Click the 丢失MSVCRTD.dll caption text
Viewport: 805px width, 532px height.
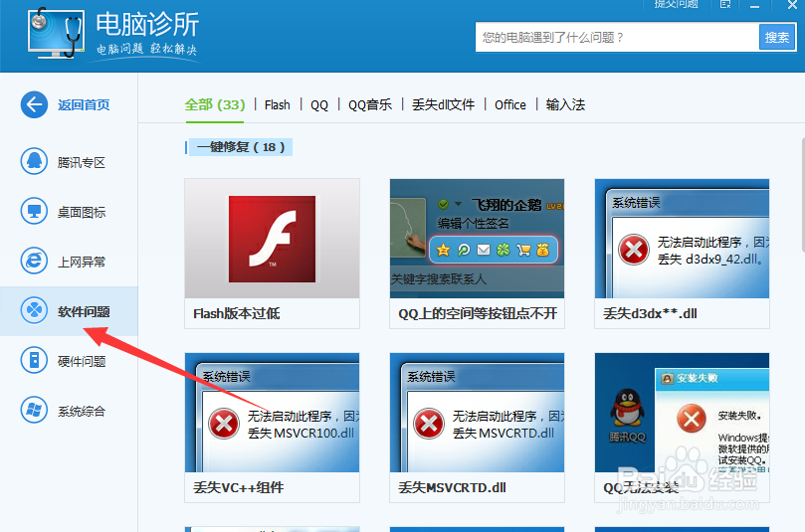pyautogui.click(x=453, y=487)
